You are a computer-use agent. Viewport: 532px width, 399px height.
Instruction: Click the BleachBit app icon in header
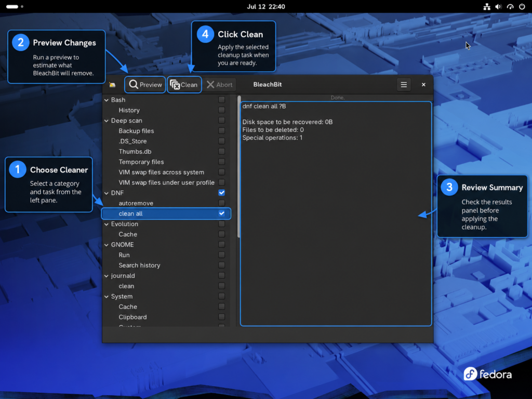pos(112,85)
